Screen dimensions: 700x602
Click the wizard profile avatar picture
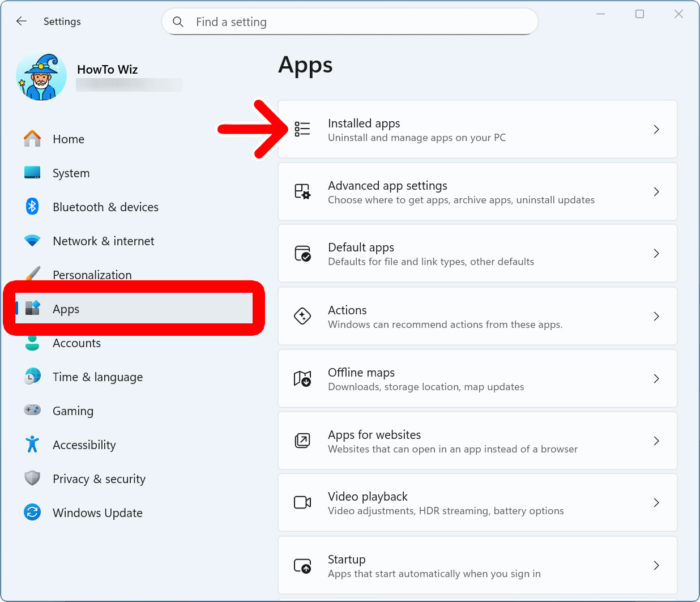coord(41,76)
